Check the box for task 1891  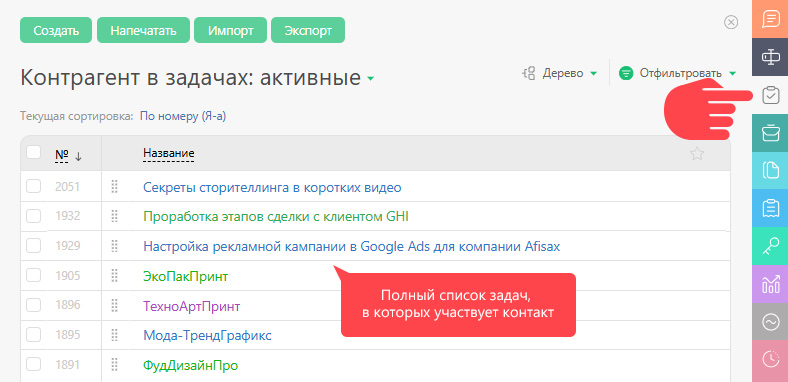coord(33,364)
